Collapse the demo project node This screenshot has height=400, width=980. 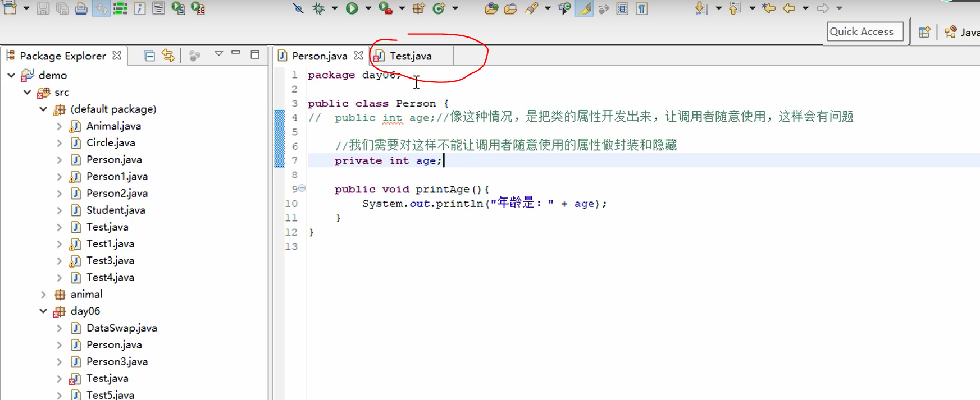point(11,75)
